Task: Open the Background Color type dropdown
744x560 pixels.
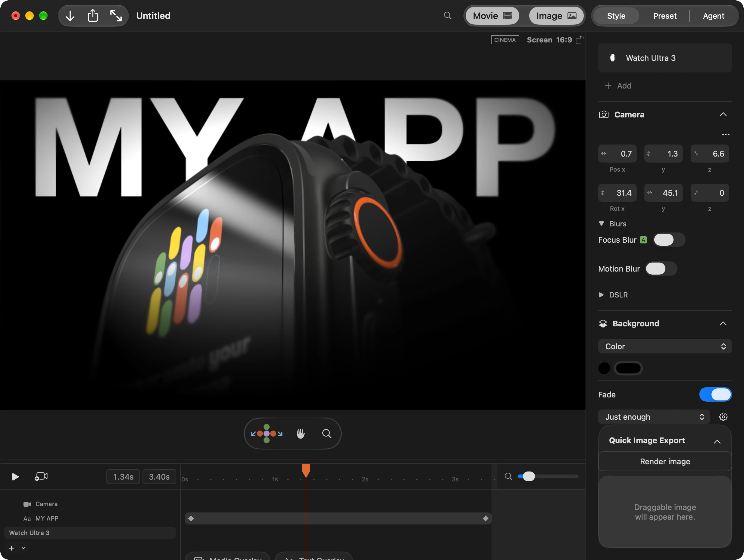Action: pyautogui.click(x=664, y=346)
